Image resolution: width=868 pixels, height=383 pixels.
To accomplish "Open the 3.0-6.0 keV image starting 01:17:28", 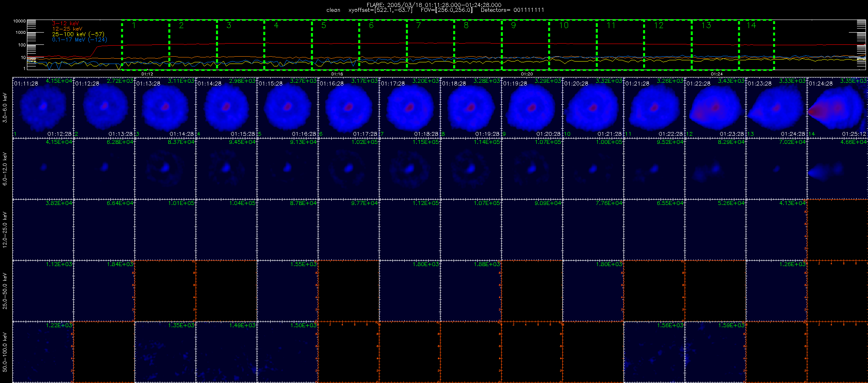I will 410,107.
